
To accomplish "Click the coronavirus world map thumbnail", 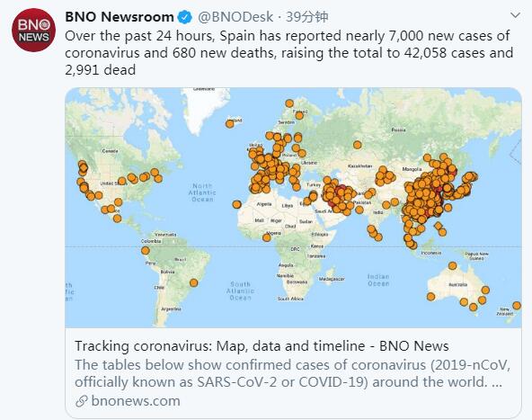I will (x=293, y=208).
